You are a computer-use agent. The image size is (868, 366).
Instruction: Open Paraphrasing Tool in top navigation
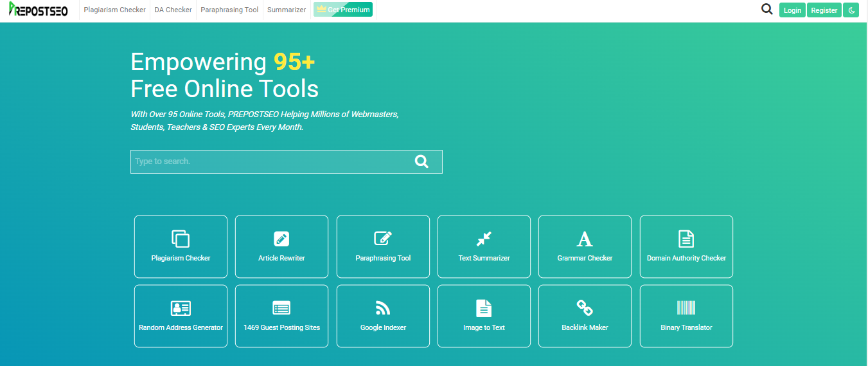click(x=229, y=10)
